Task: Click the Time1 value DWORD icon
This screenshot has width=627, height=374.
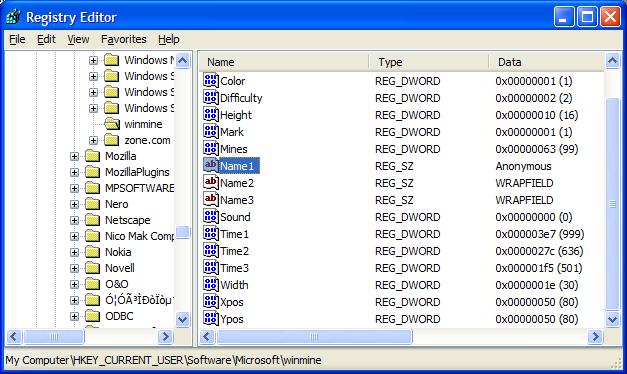Action: point(211,233)
